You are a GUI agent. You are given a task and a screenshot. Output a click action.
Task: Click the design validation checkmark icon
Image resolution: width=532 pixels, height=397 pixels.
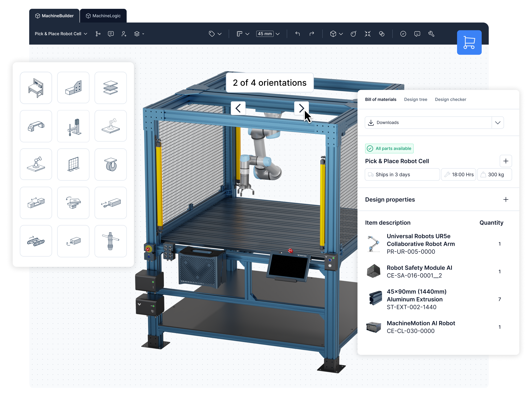[x=403, y=34]
